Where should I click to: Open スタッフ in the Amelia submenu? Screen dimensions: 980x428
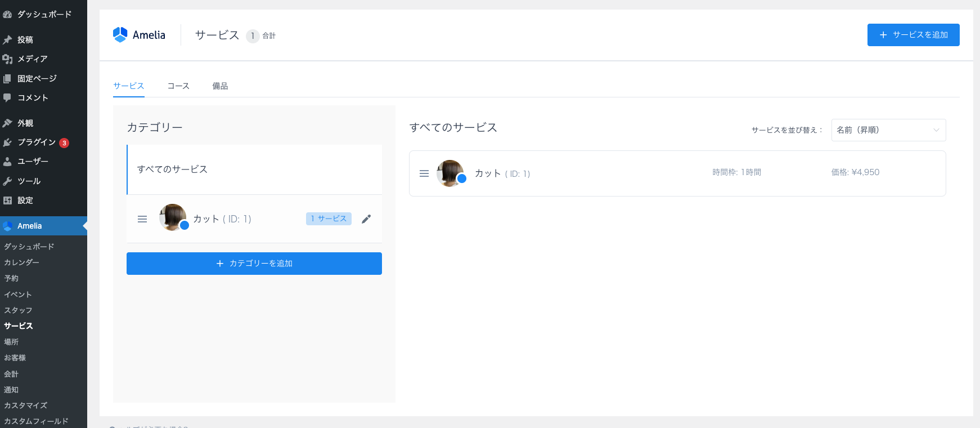click(x=18, y=310)
